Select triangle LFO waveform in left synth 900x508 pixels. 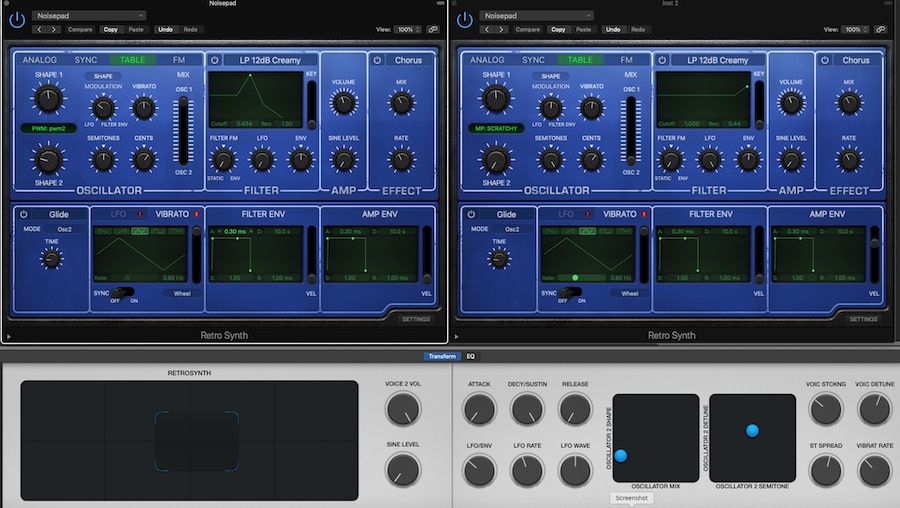tap(139, 231)
